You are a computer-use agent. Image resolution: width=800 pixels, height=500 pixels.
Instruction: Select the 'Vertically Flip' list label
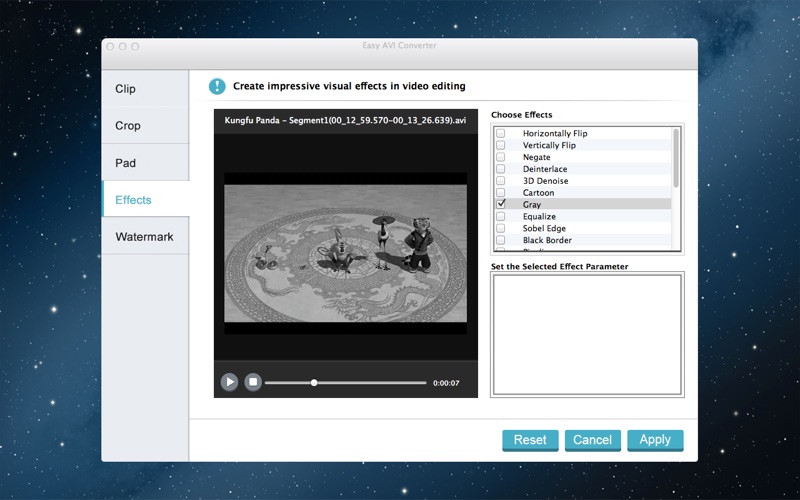click(x=549, y=145)
